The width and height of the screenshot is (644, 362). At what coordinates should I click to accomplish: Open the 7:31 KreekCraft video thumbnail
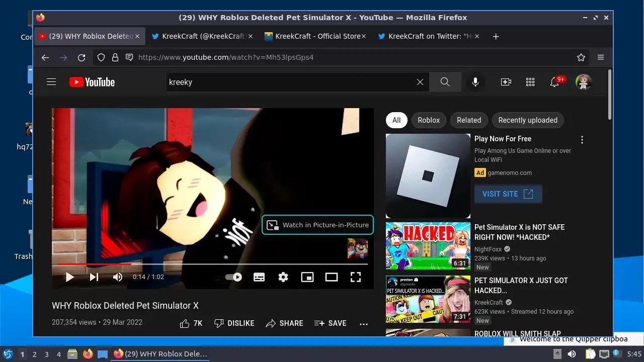click(428, 299)
